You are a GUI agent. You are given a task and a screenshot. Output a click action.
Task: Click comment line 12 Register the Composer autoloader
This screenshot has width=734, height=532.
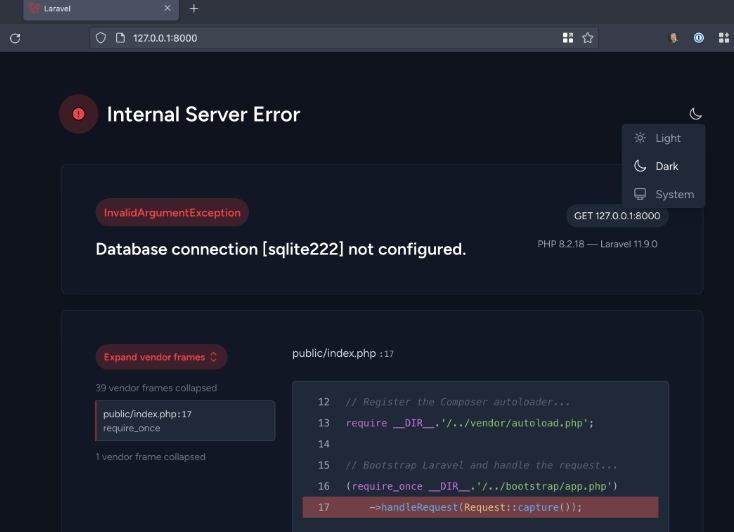tap(457, 402)
